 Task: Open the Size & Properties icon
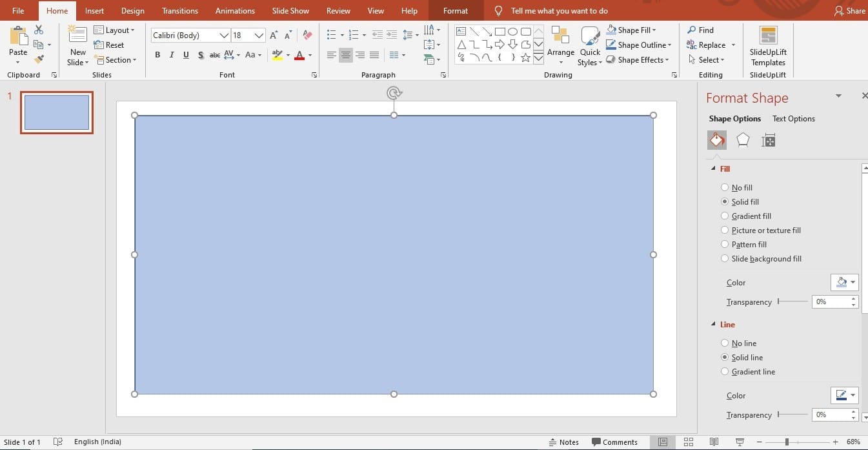[x=768, y=140]
